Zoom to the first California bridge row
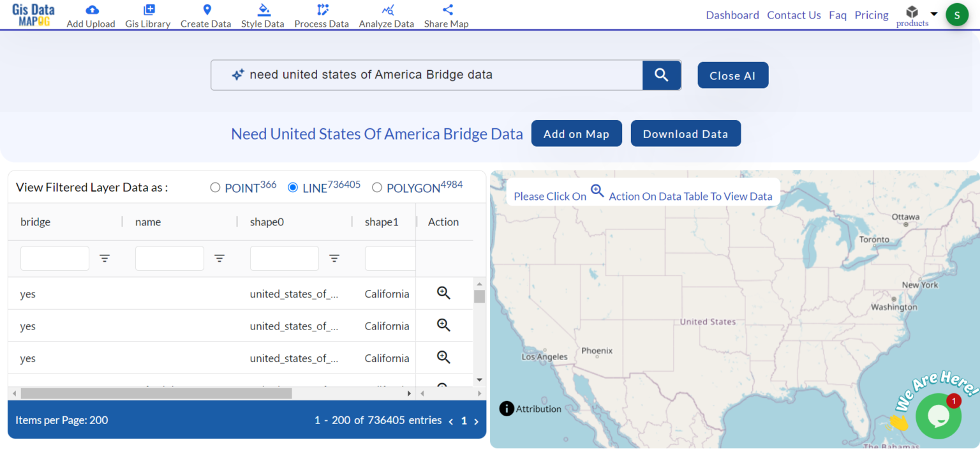The image size is (980, 454). (x=444, y=293)
